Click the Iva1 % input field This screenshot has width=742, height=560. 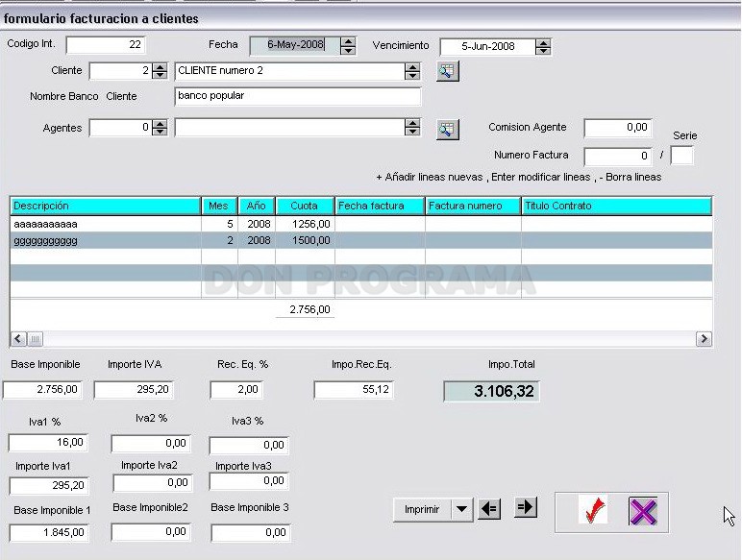click(x=48, y=443)
